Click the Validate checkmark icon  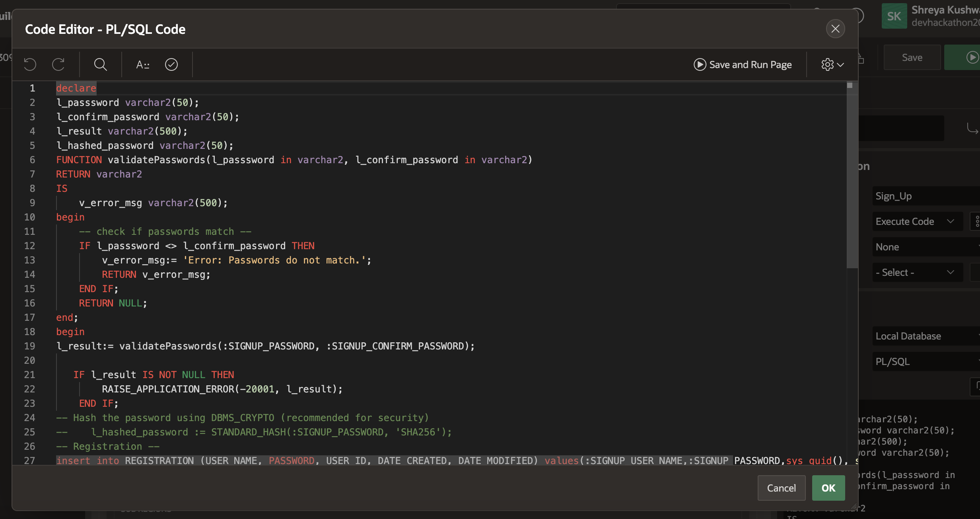point(171,64)
